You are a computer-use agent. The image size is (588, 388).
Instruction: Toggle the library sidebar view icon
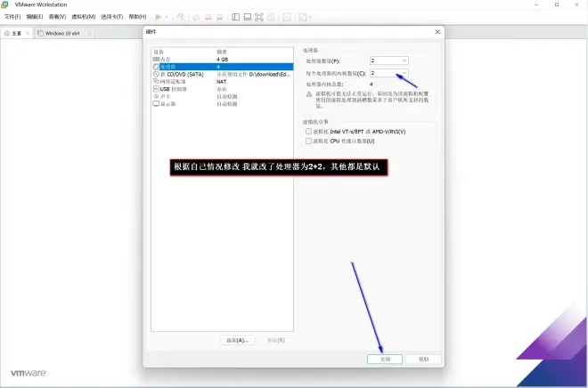235,17
